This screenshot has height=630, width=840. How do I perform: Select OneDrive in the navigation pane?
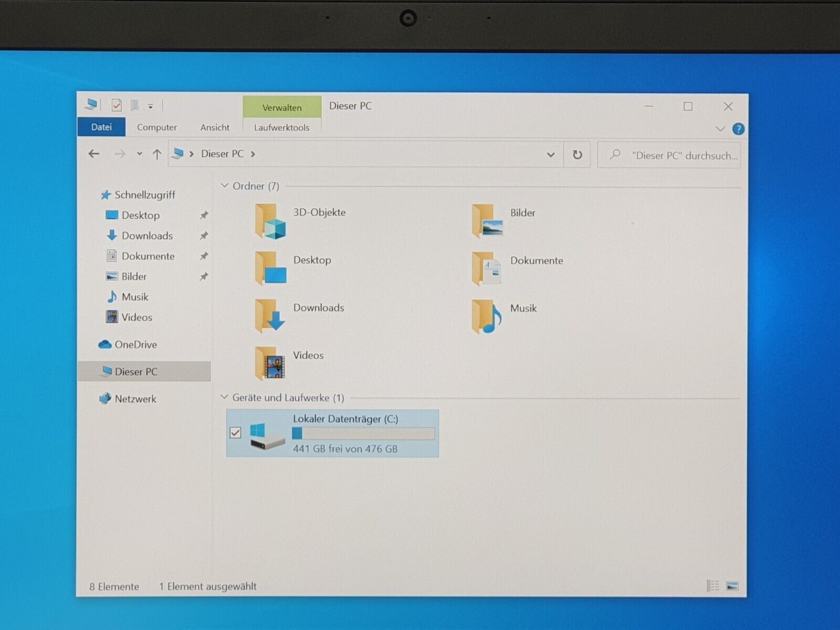point(135,345)
